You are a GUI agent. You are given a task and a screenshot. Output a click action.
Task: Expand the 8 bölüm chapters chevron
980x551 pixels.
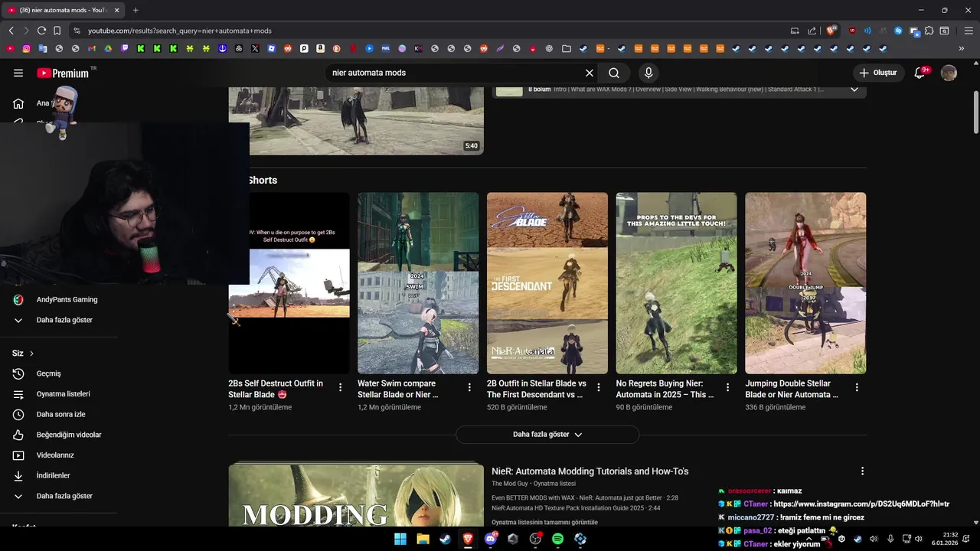click(854, 90)
